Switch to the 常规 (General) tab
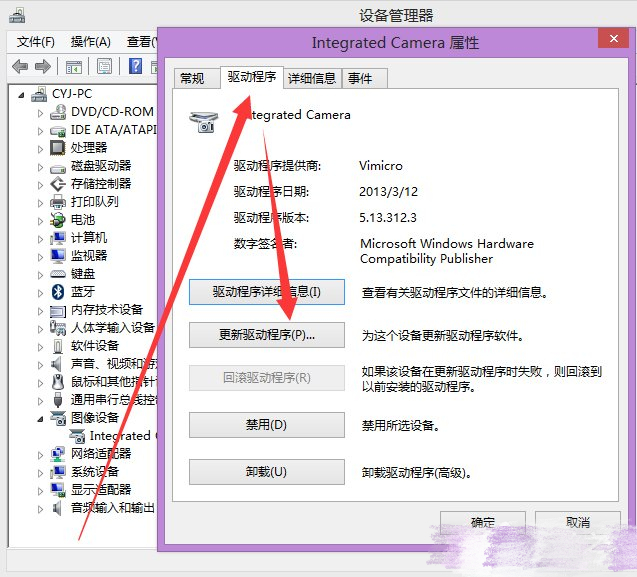The width and height of the screenshot is (637, 577). click(x=192, y=78)
